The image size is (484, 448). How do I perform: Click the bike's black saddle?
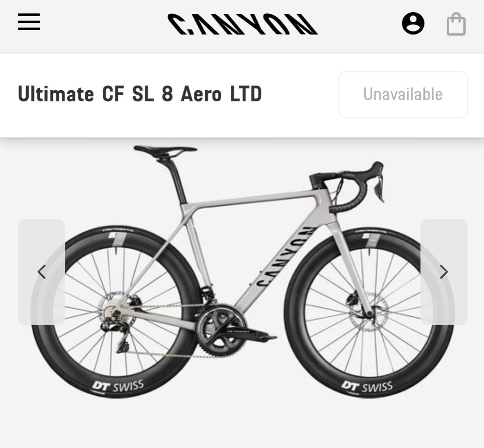tap(165, 151)
